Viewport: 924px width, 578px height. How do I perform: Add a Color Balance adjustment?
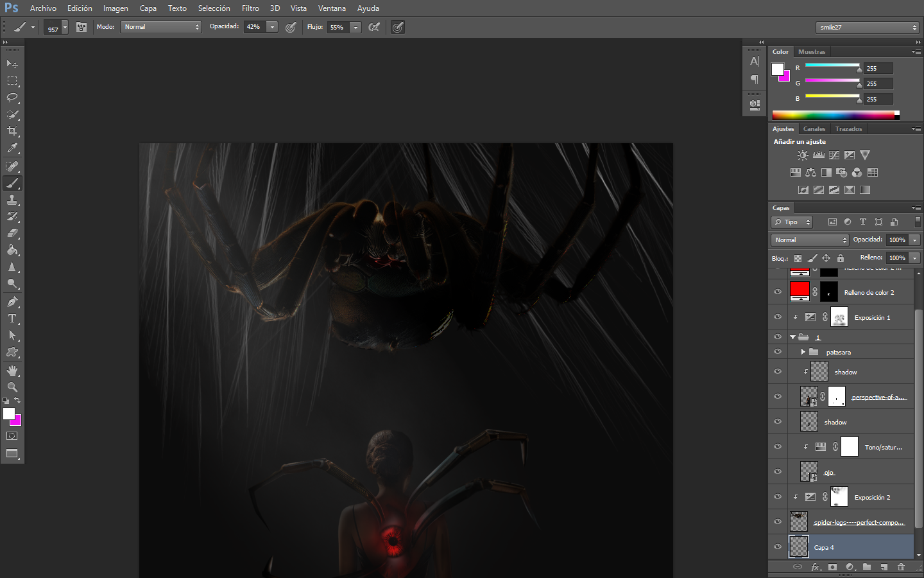[x=811, y=173]
